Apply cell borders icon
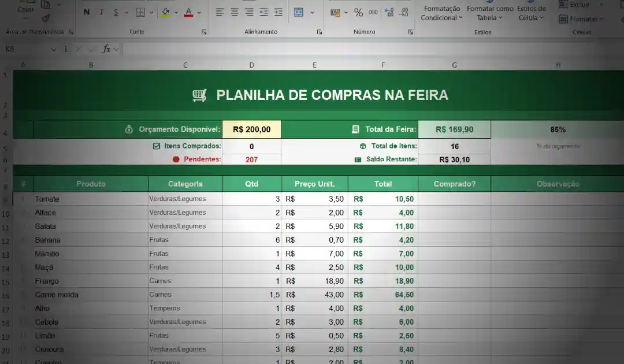 140,12
